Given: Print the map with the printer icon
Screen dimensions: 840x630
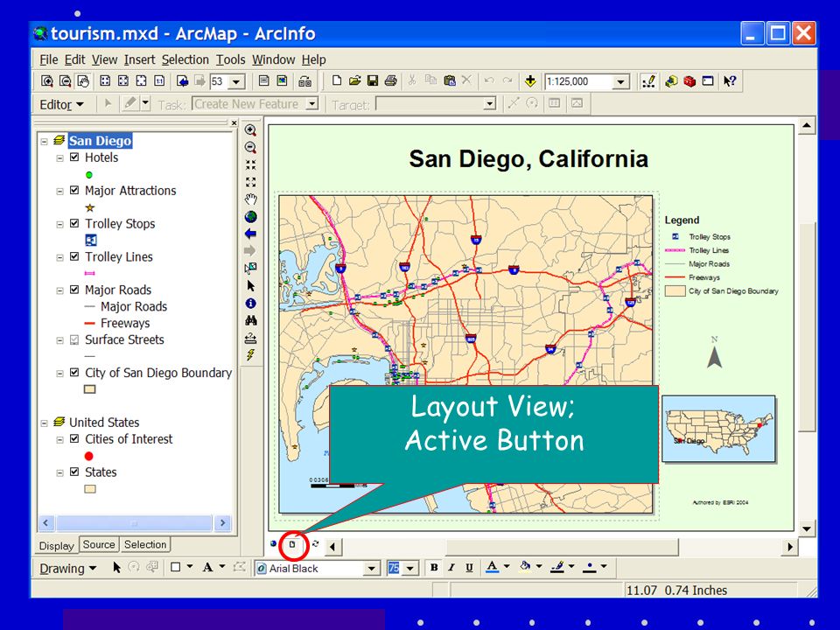Looking at the screenshot, I should 391,80.
